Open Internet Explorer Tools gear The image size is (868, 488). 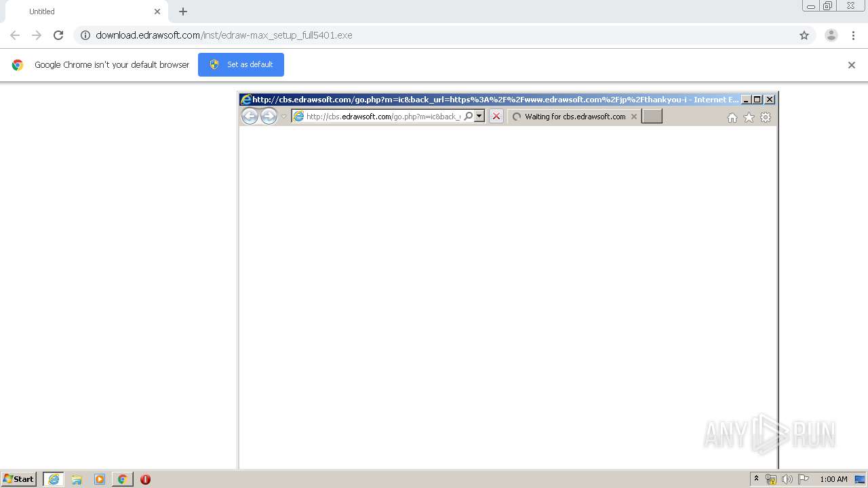(x=766, y=117)
